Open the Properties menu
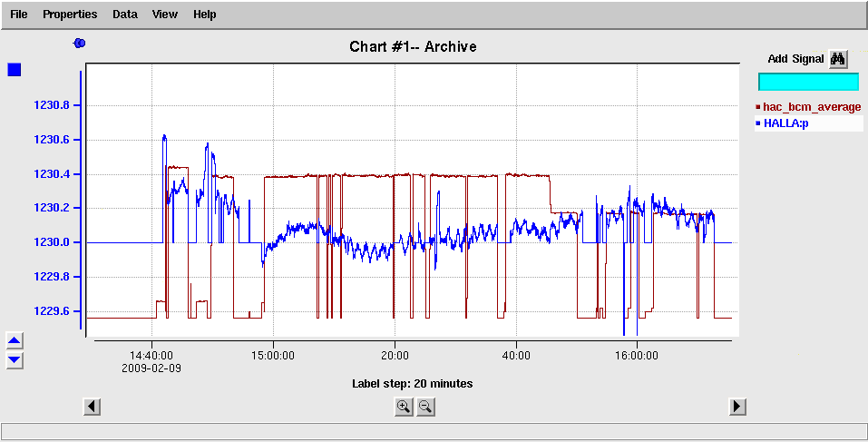 [x=70, y=15]
